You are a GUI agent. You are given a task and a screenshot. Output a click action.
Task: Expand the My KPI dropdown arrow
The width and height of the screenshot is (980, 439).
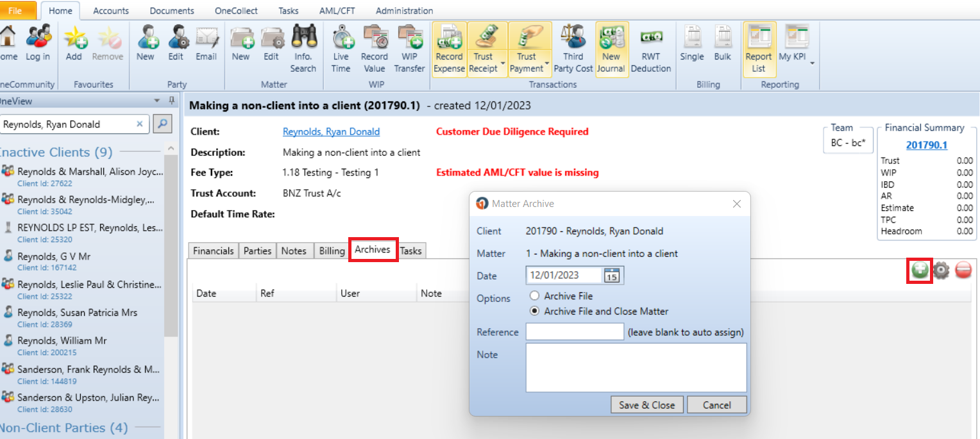point(812,63)
